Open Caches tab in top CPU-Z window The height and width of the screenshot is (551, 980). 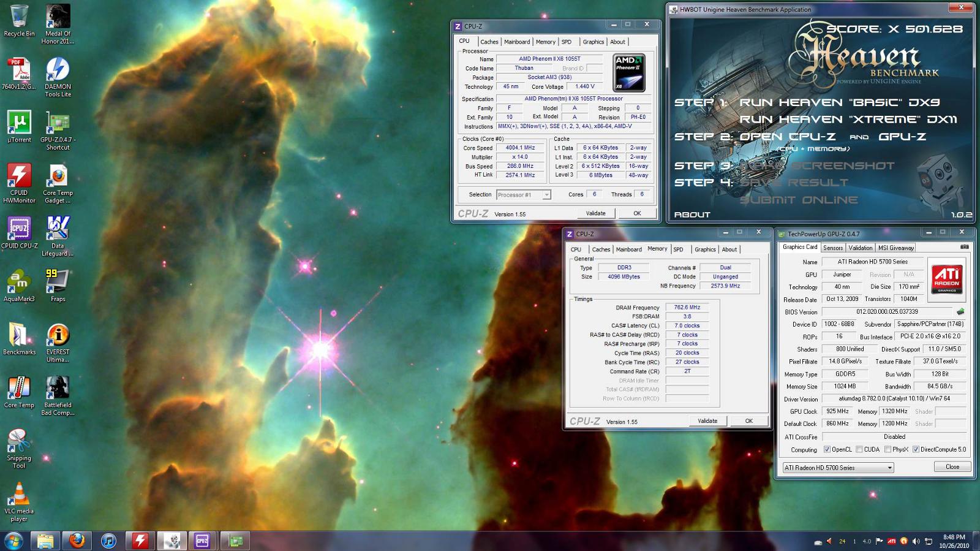[x=489, y=42]
